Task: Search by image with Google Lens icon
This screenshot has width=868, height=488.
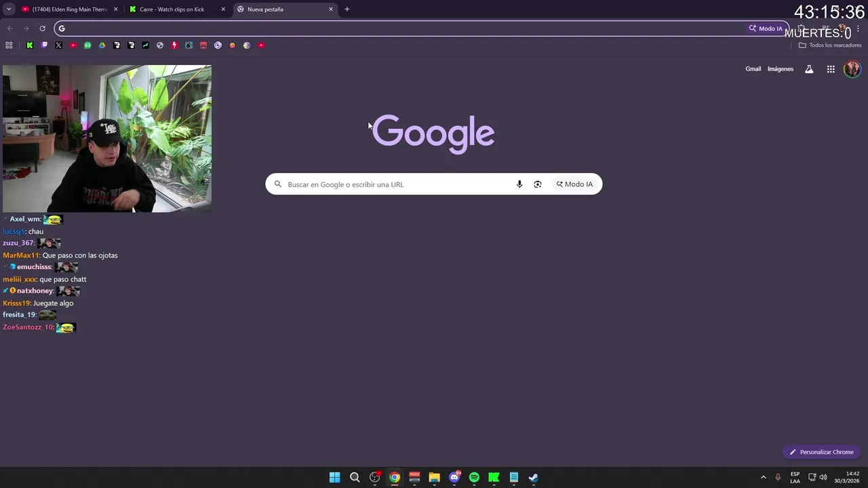Action: pos(538,184)
